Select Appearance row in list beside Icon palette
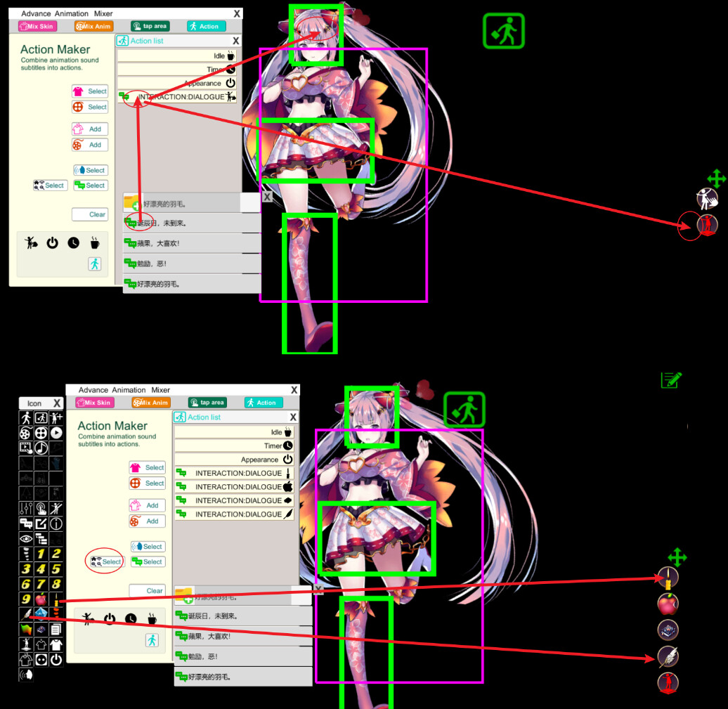 pyautogui.click(x=234, y=460)
